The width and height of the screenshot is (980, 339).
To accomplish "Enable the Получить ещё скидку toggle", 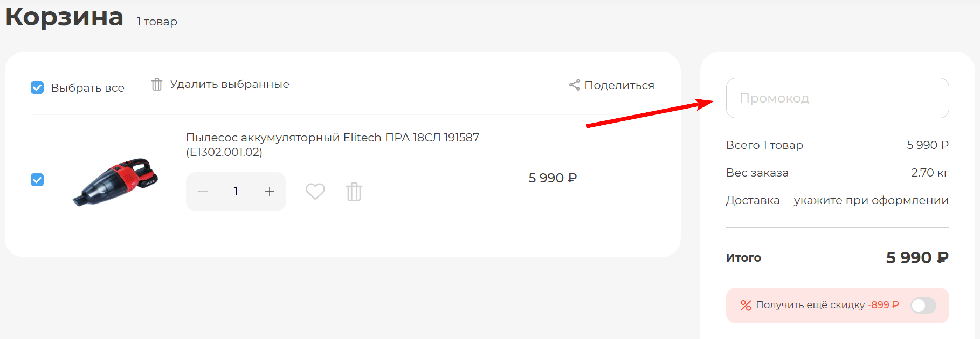I will pos(922,305).
